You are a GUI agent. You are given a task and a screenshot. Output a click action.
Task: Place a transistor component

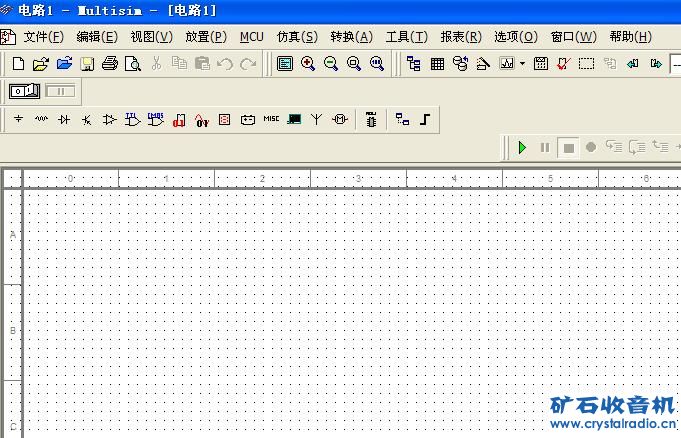tap(87, 119)
